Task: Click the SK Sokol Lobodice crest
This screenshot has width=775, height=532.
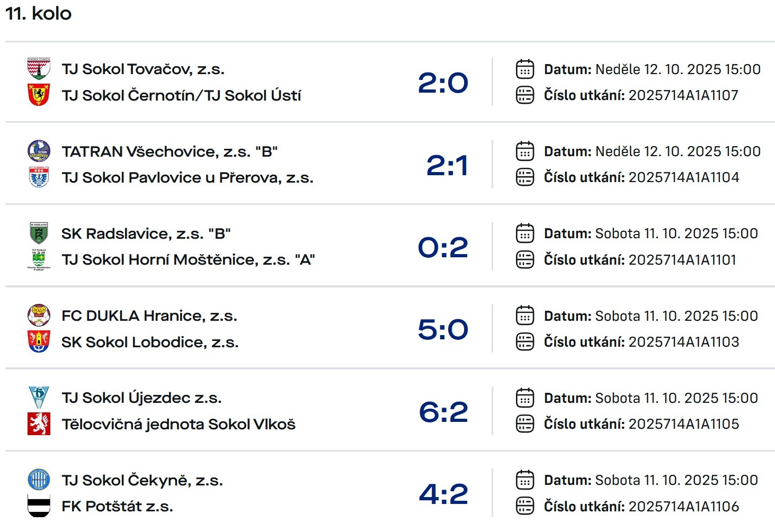Action: click(39, 342)
